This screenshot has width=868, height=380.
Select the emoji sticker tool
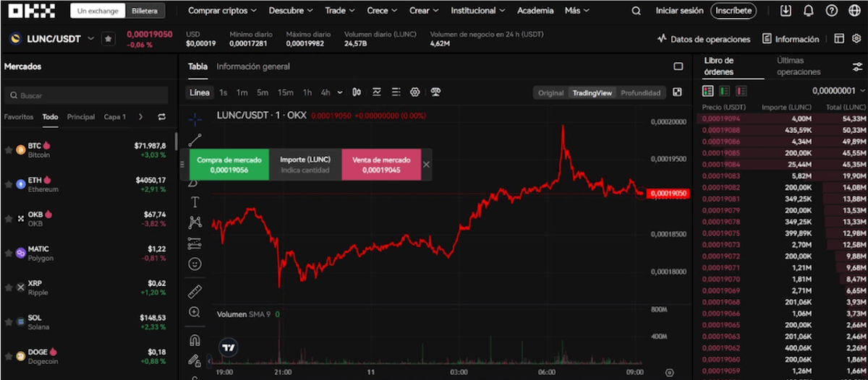(x=195, y=264)
